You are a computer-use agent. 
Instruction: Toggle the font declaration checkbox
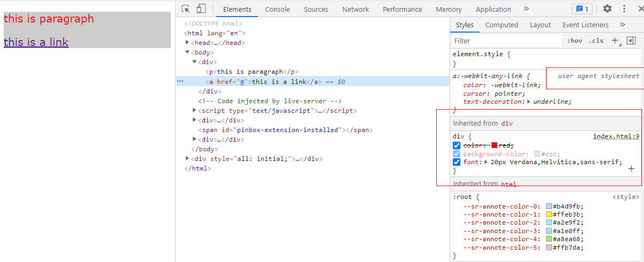tap(457, 162)
